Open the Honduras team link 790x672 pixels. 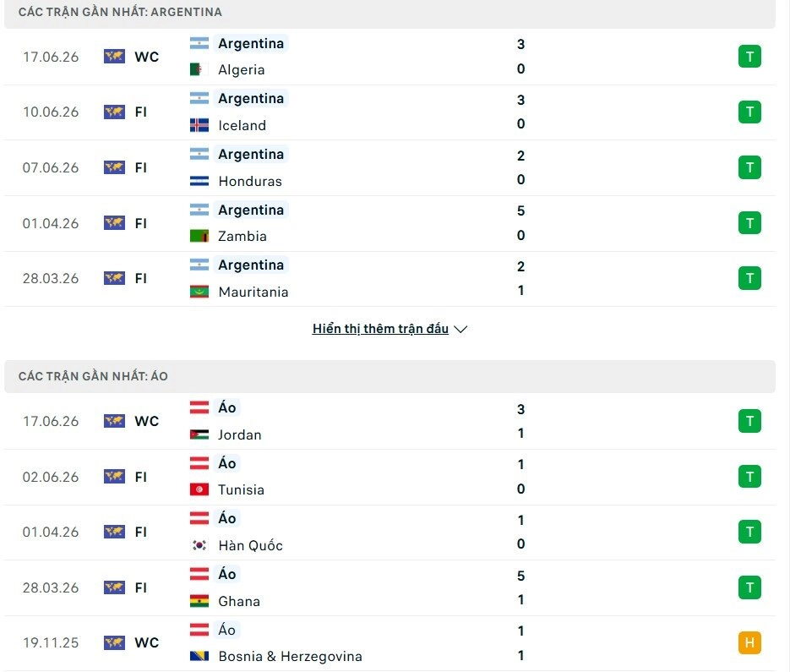[x=250, y=181]
